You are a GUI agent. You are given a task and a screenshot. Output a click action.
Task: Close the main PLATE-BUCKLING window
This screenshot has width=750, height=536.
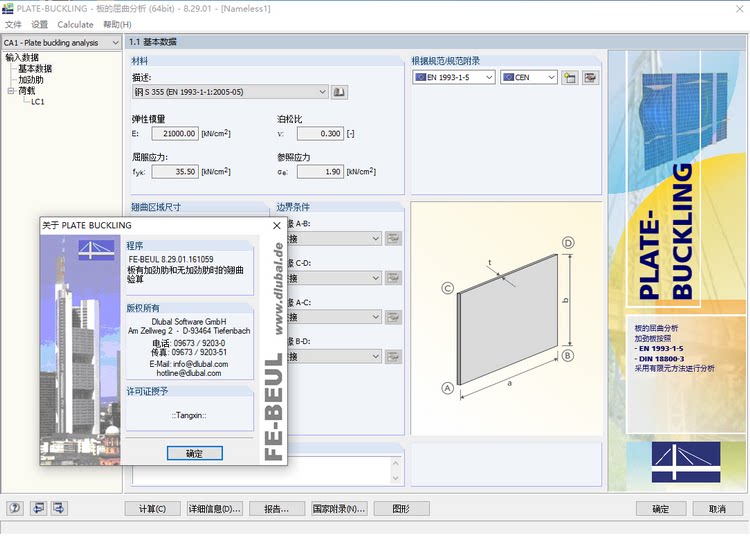pyautogui.click(x=739, y=9)
